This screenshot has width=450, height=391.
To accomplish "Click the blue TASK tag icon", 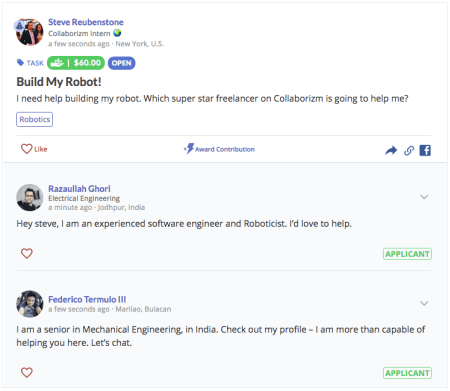I will (20, 63).
